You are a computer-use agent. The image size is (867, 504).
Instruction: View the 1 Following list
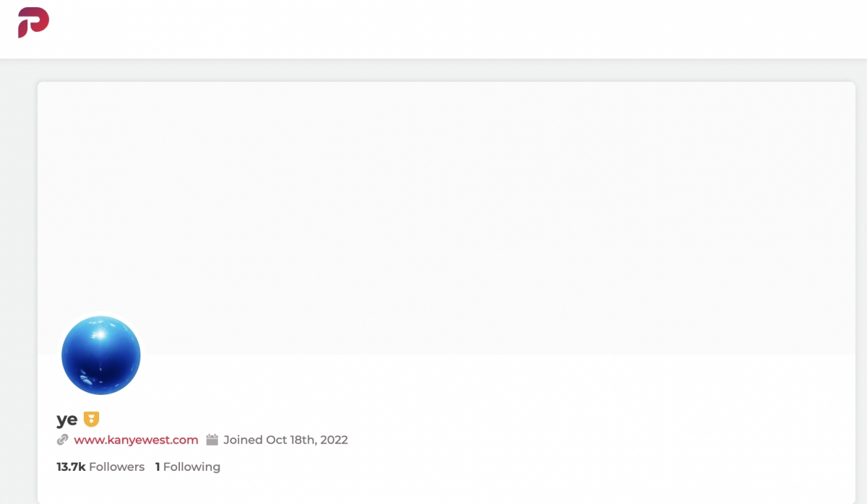tap(188, 467)
